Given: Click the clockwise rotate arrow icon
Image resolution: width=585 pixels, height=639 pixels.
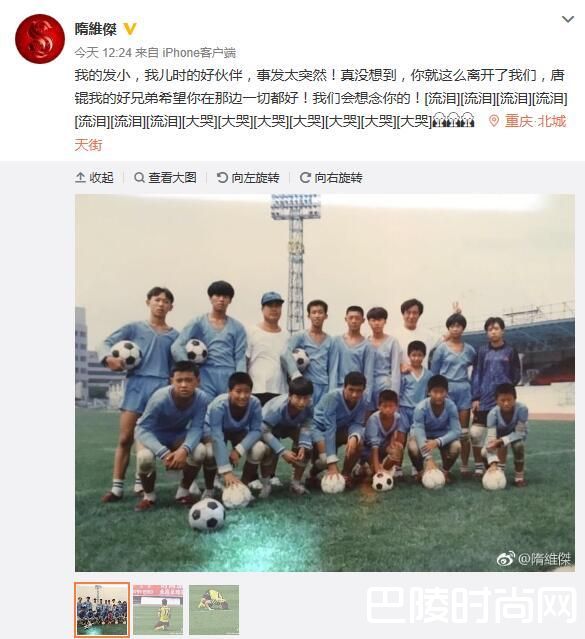Looking at the screenshot, I should point(305,178).
